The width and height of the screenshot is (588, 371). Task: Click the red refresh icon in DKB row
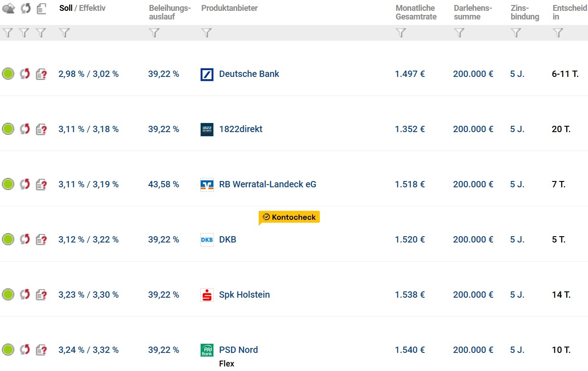pyautogui.click(x=25, y=239)
